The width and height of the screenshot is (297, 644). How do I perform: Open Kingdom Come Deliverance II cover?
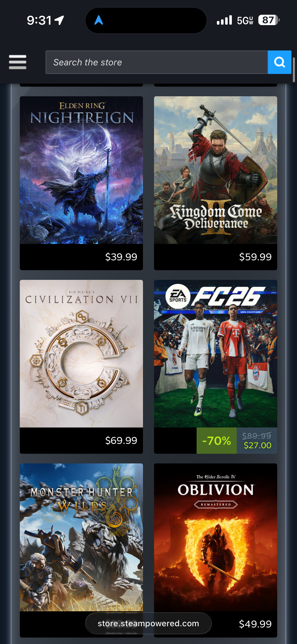coord(215,170)
